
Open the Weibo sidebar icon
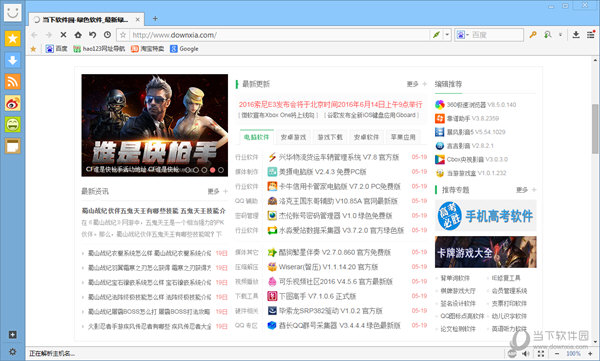pyautogui.click(x=13, y=103)
